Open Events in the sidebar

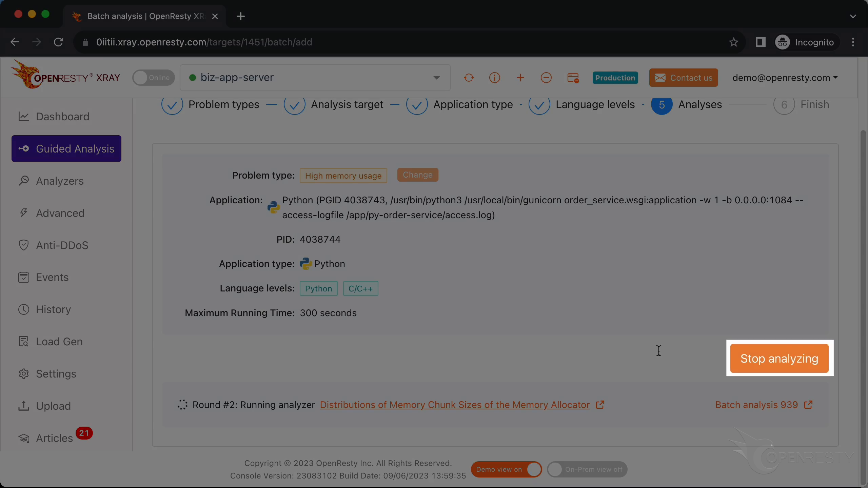(x=66, y=277)
